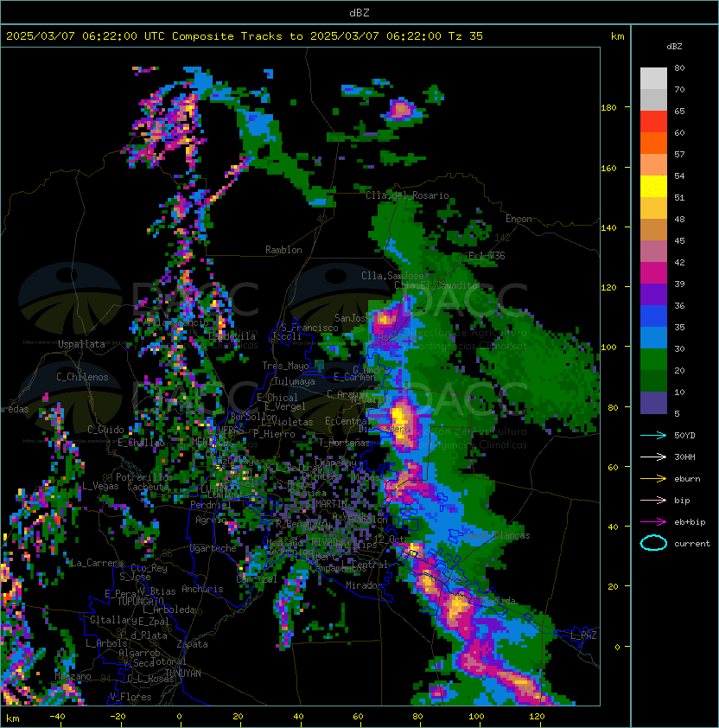
Task: Click the cyan 'current' ellipse legend icon
Action: [x=653, y=543]
